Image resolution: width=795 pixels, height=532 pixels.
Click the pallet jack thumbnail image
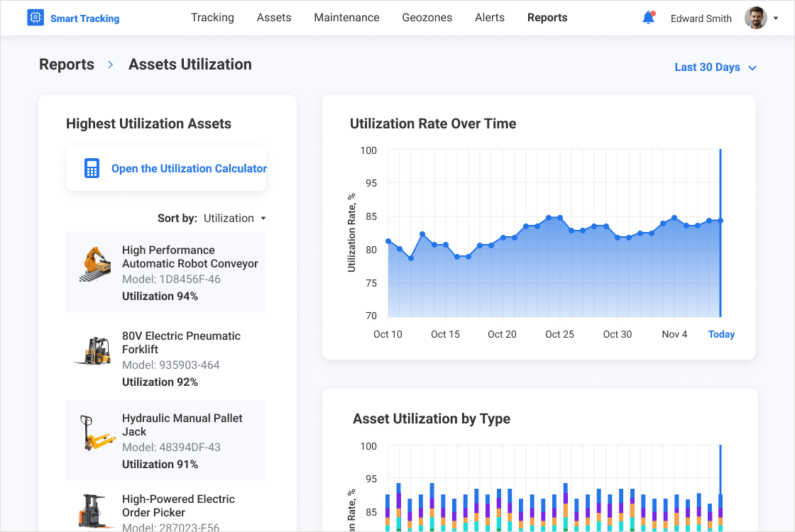point(97,433)
